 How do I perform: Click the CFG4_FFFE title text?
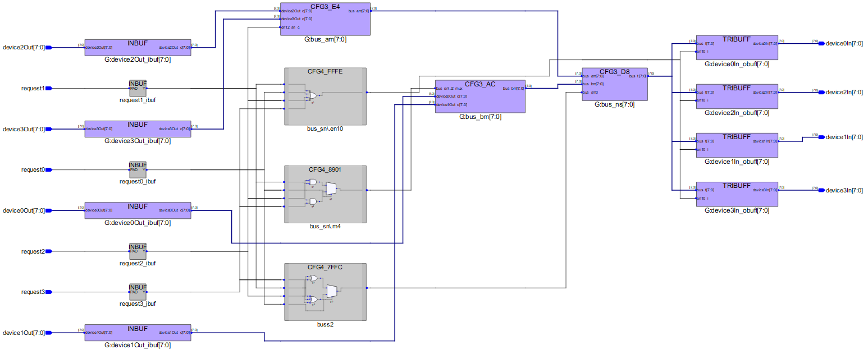point(325,72)
